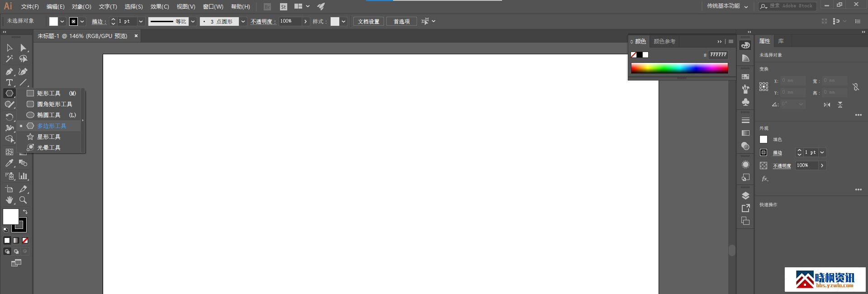Activate the Eyedropper tool
Image resolution: width=868 pixels, height=294 pixels.
(x=9, y=163)
